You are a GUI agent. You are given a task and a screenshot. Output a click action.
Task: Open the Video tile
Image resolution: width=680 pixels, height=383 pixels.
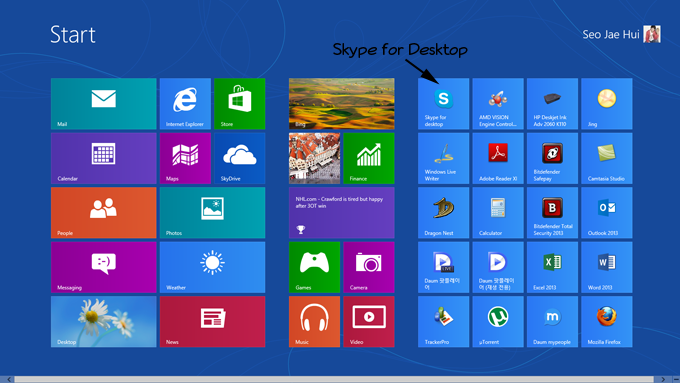tap(369, 321)
